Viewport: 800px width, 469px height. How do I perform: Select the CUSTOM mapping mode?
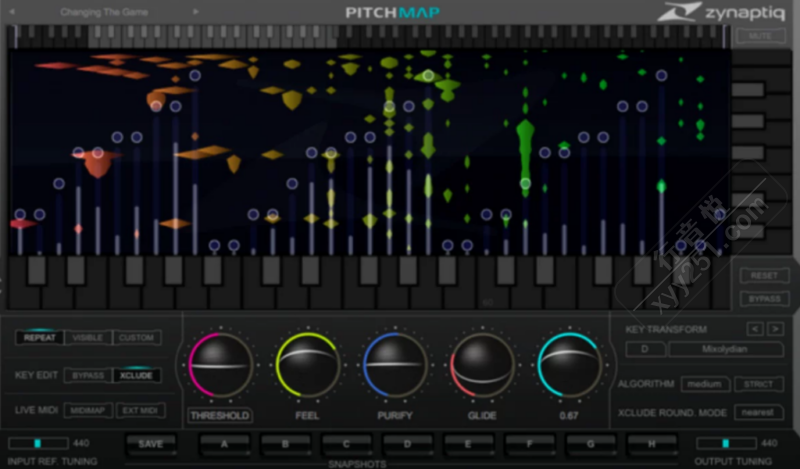(x=136, y=337)
